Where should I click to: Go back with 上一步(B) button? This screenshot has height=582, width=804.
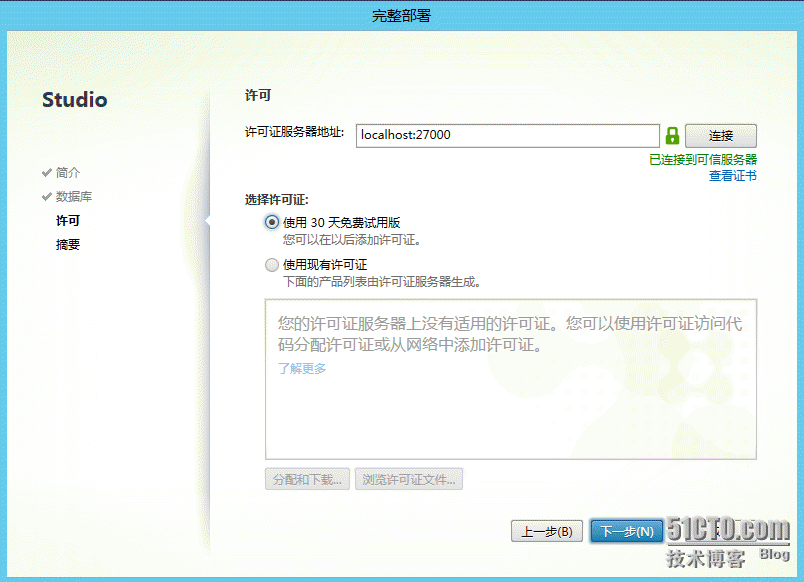547,531
